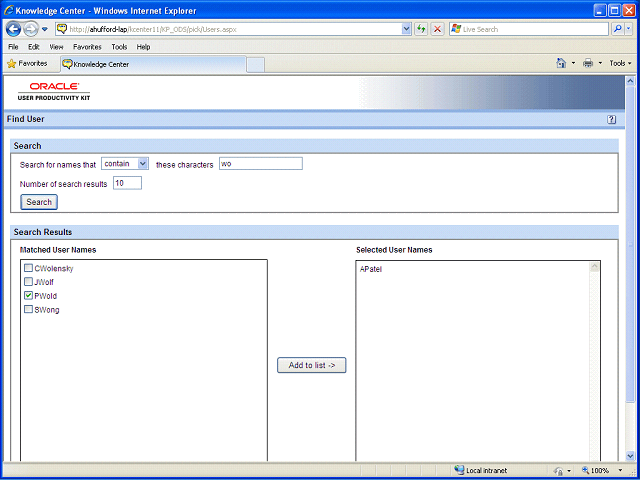Click the Oracle User Productivity Kit logo
This screenshot has height=480, width=640.
point(54,91)
